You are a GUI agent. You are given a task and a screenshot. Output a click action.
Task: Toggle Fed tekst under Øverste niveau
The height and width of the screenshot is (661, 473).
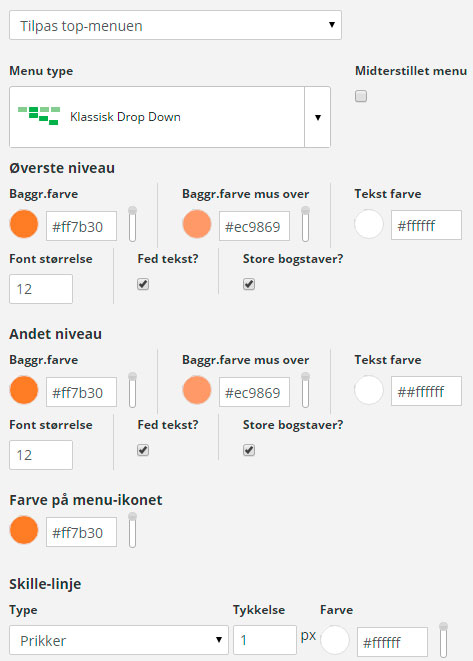pyautogui.click(x=143, y=284)
